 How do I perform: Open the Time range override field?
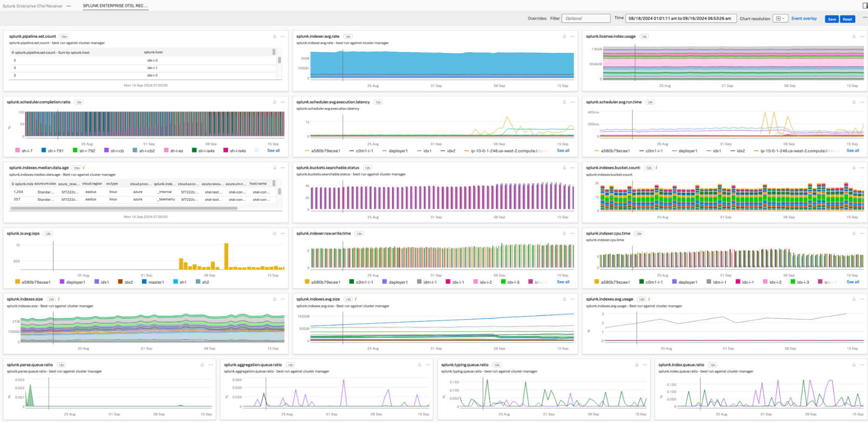pyautogui.click(x=681, y=19)
